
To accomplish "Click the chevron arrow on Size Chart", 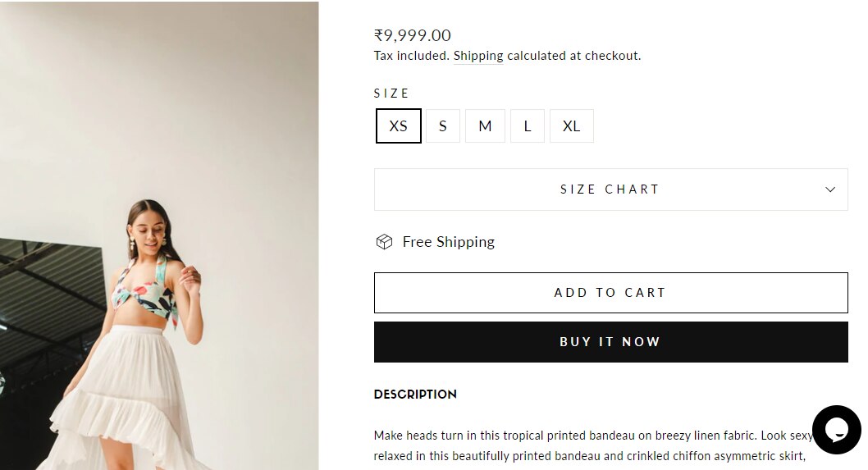I will [x=830, y=189].
